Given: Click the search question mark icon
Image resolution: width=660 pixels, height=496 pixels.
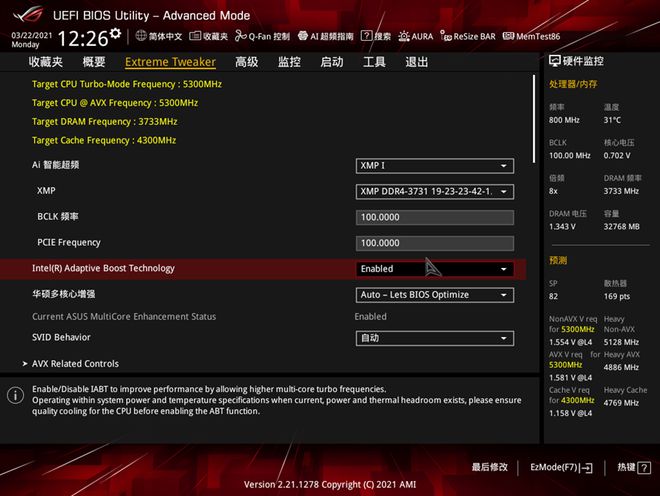Looking at the screenshot, I should (367, 36).
